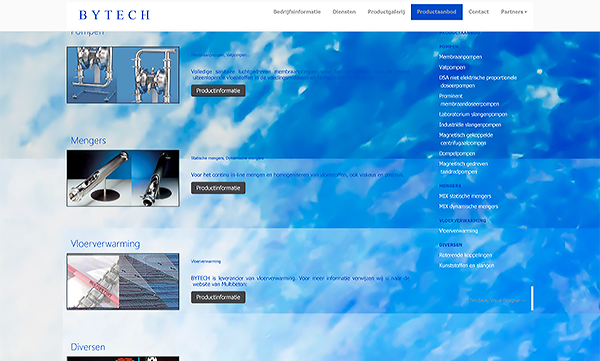This screenshot has height=361, width=600.
Task: Open MIX statische mengers link
Action: 465,196
